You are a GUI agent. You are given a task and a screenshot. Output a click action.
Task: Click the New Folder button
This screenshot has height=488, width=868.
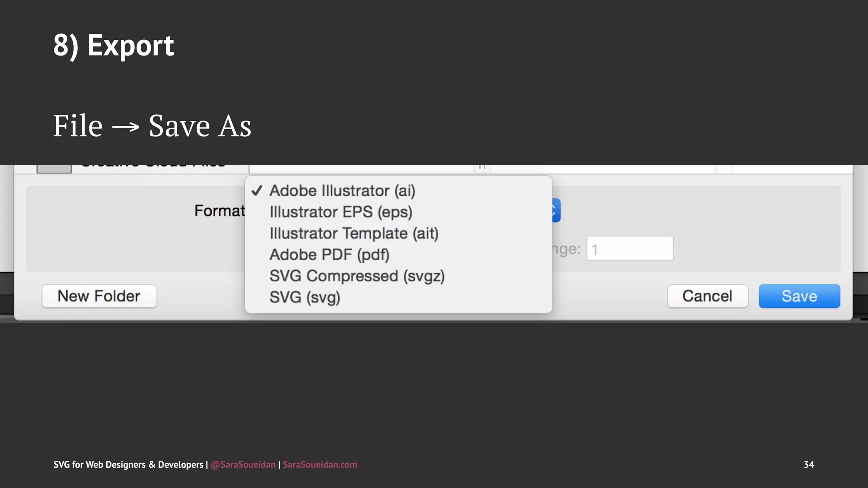(99, 296)
